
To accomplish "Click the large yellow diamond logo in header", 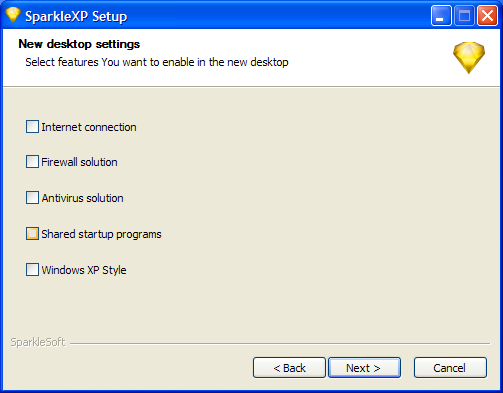I will 469,58.
